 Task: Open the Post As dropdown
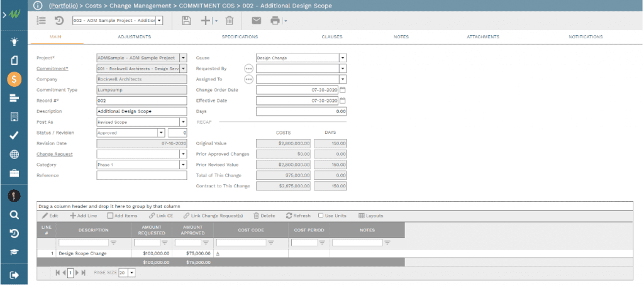coord(183,122)
